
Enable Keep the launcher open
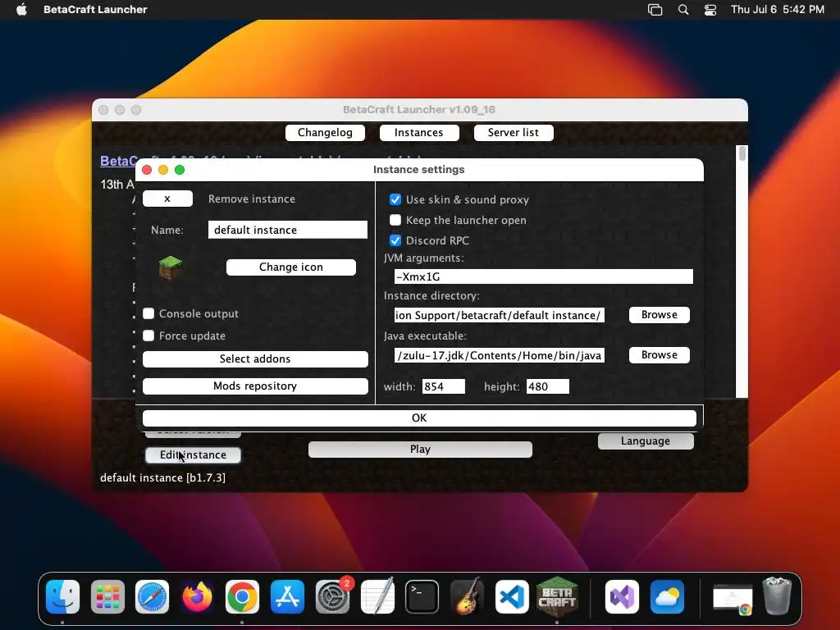[x=395, y=220]
